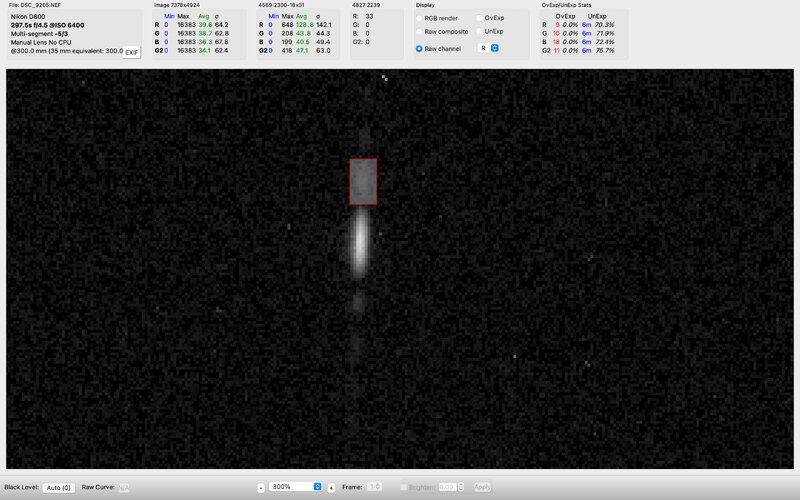The height and width of the screenshot is (500, 800).
Task: Click the Black Level Auto button
Action: (59, 487)
